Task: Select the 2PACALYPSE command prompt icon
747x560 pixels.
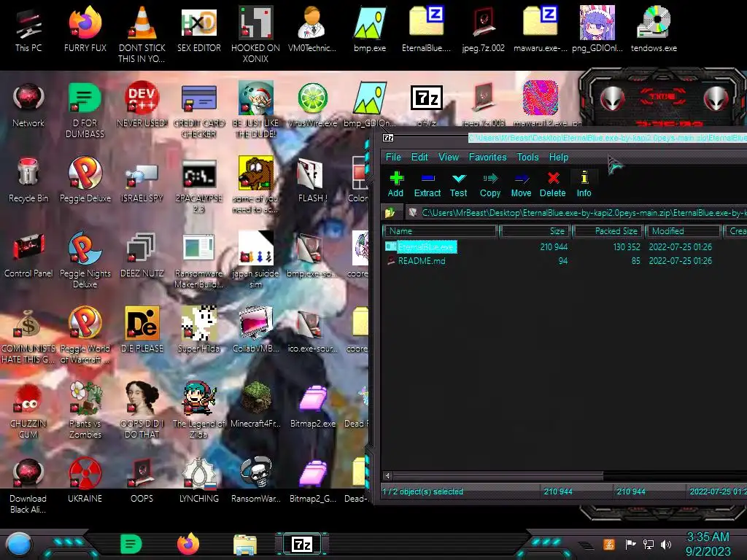Action: [x=199, y=184]
